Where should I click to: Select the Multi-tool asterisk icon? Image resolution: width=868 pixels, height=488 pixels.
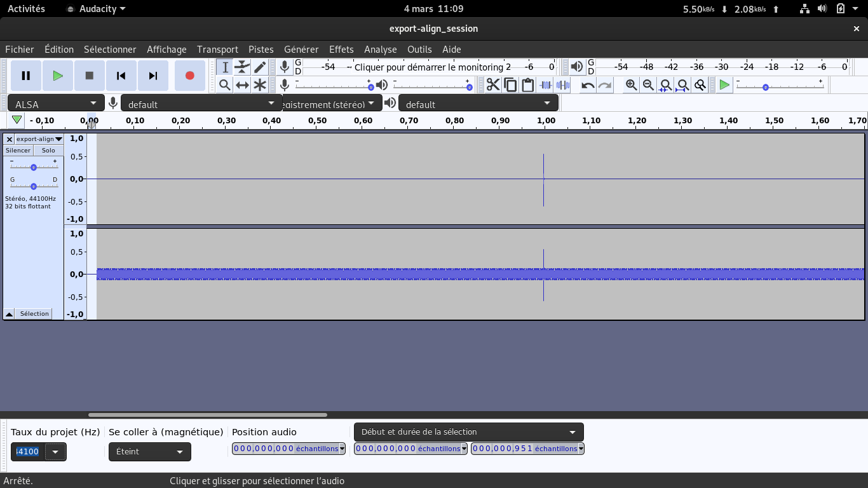(260, 85)
